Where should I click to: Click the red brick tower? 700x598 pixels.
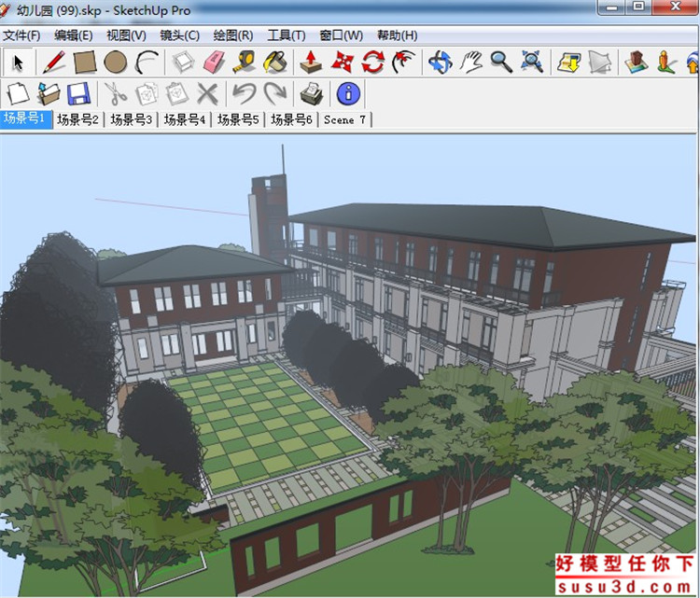270,215
